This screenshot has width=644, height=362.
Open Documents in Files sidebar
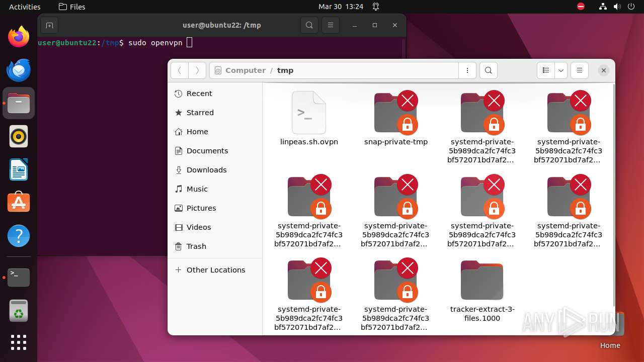[215, 151]
